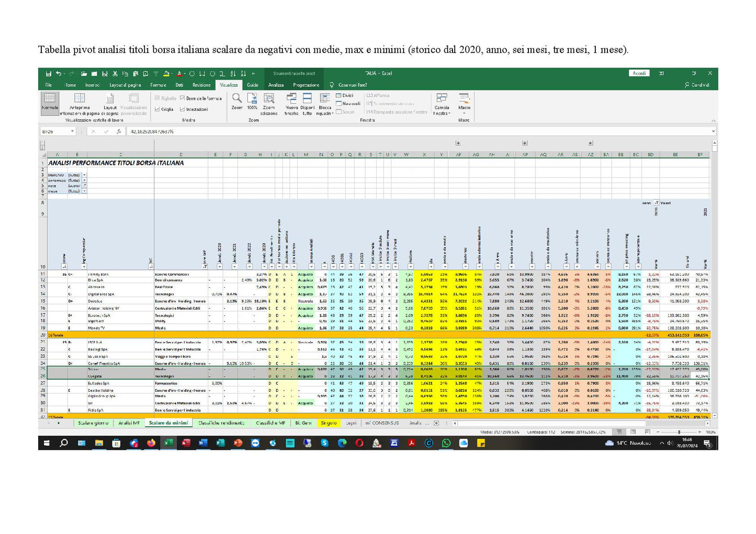756x534 pixels.
Task: Click Disponi tutto windows button
Action: (307, 104)
